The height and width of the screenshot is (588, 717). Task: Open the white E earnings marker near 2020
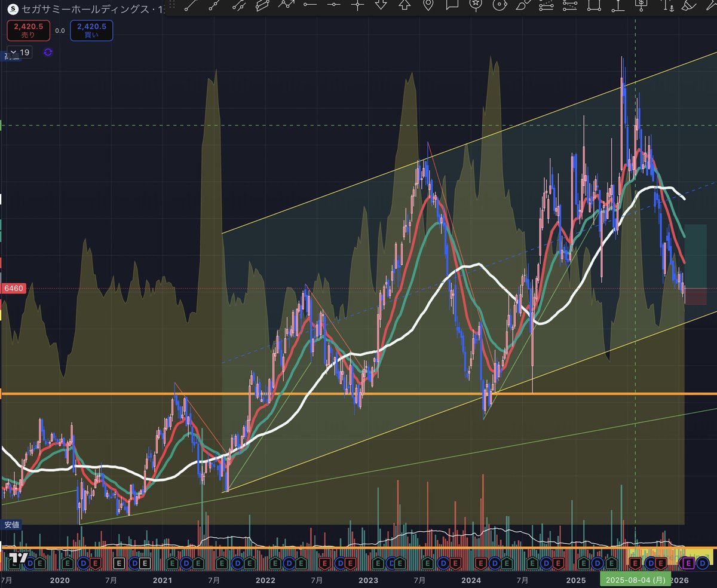(118, 562)
